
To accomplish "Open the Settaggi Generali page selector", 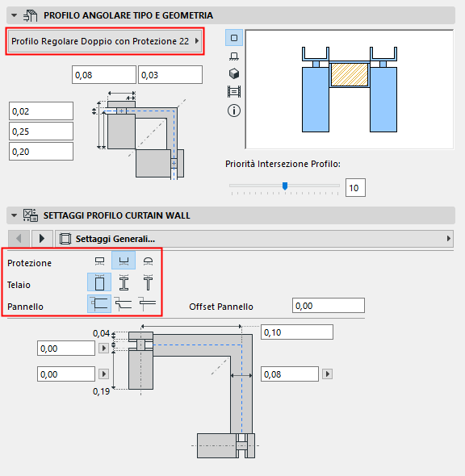I will pos(254,239).
